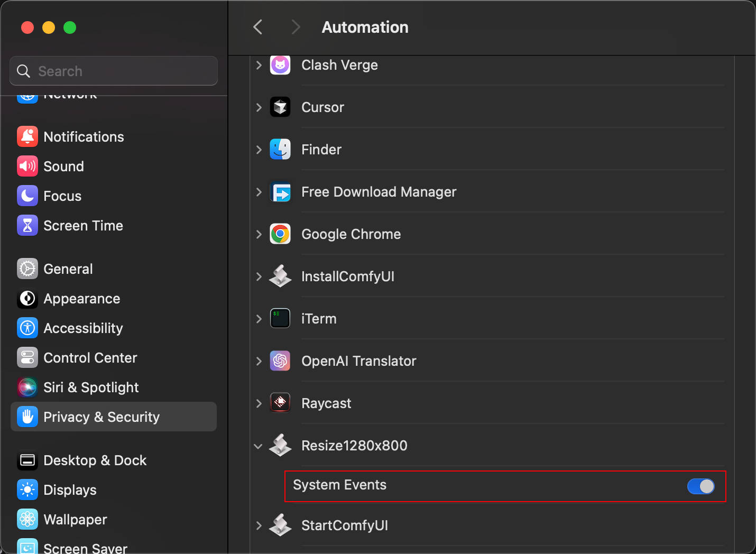Click the Focus moon icon
756x554 pixels.
[x=27, y=196]
